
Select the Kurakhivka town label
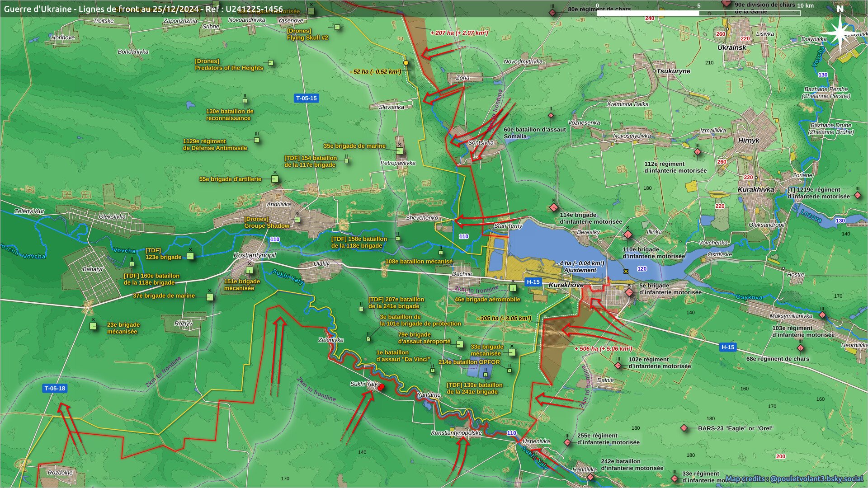point(756,189)
